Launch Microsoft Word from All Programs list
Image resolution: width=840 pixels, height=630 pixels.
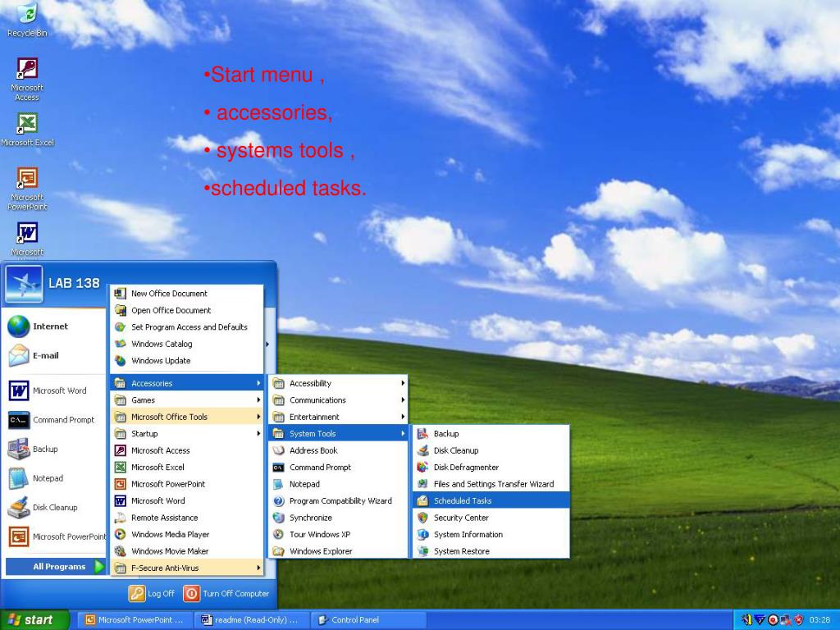point(188,501)
